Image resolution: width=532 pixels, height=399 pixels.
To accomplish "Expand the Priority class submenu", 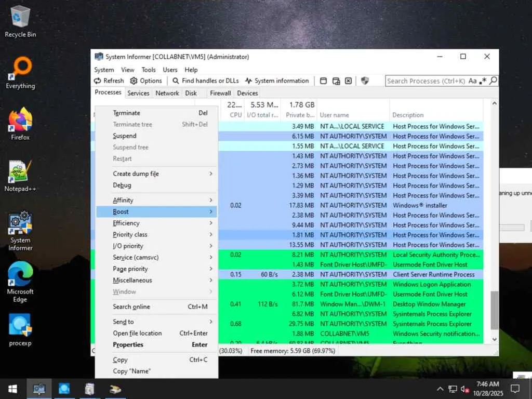I will [x=156, y=234].
